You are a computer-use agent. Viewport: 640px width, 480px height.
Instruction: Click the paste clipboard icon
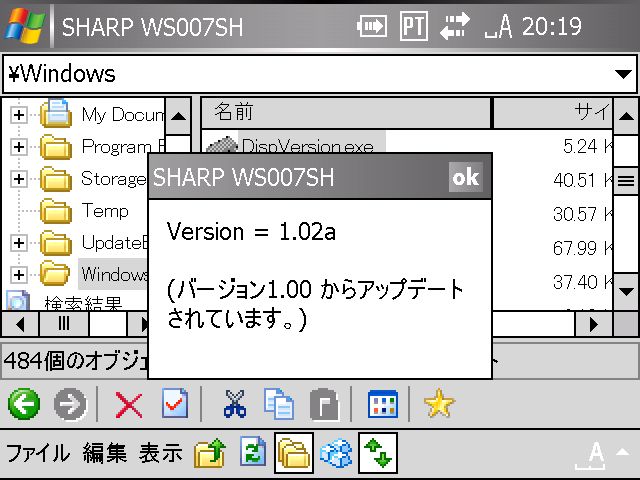pos(324,404)
